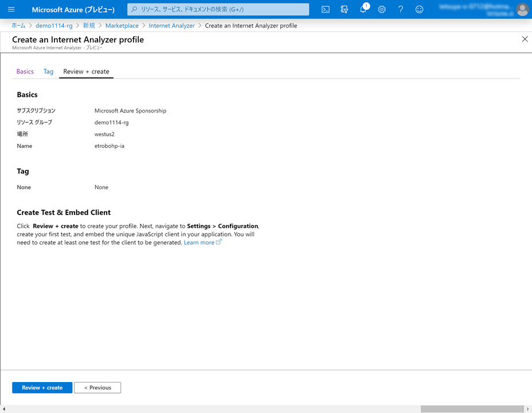
Task: Switch to the Basics tab
Action: (x=25, y=72)
